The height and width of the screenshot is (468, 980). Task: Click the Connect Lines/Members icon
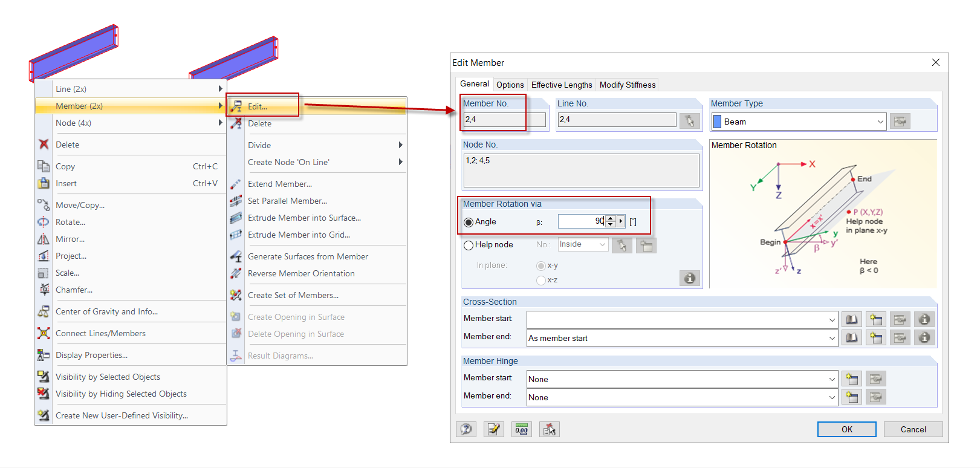(x=44, y=333)
